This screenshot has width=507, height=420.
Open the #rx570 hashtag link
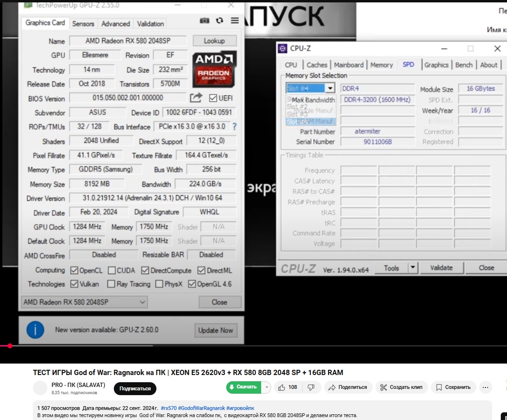pos(169,408)
